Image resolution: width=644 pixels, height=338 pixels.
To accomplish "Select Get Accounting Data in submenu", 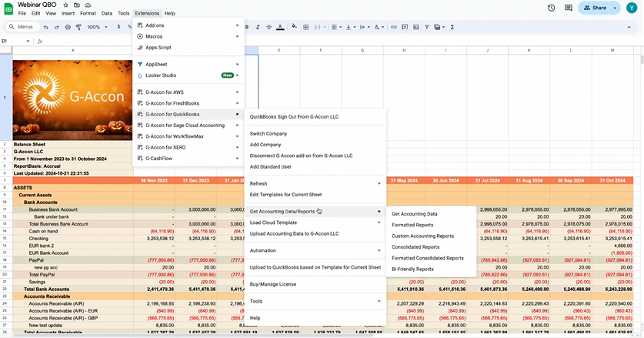I will [x=431, y=214].
